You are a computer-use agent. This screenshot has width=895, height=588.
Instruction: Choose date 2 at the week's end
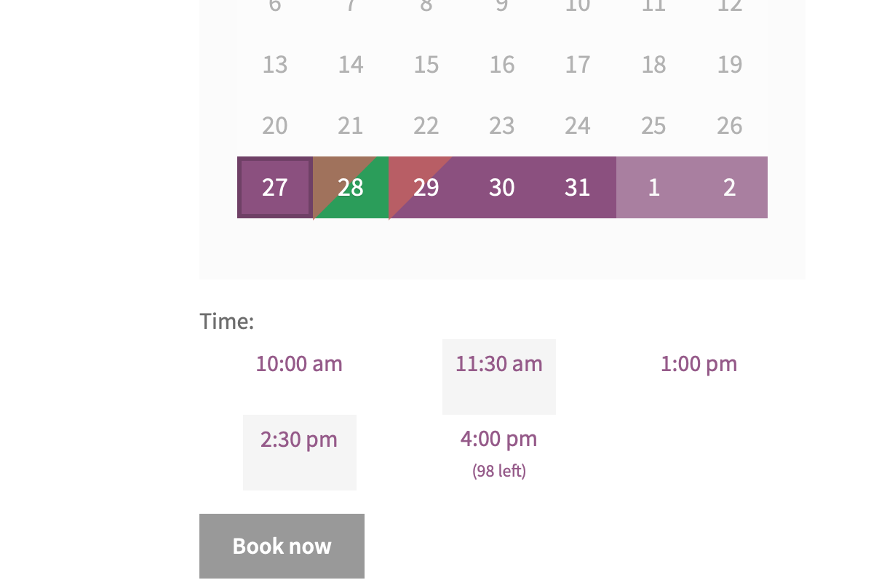pyautogui.click(x=729, y=187)
